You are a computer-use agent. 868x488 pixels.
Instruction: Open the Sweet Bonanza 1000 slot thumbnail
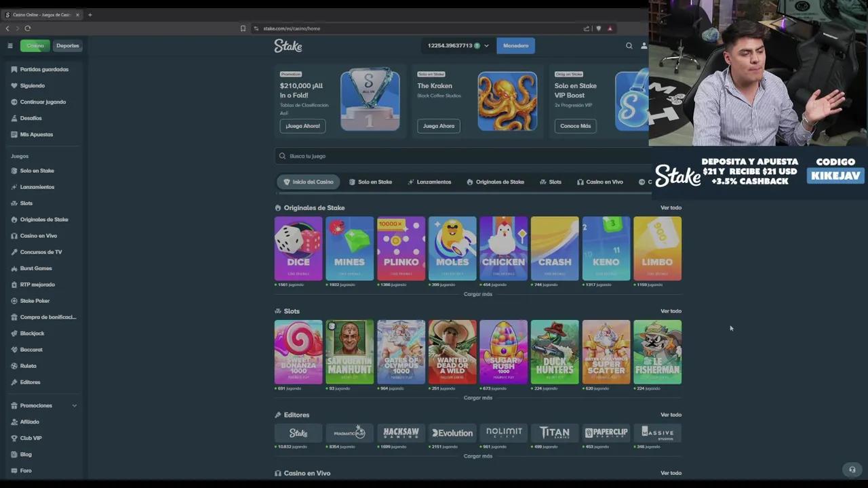298,352
